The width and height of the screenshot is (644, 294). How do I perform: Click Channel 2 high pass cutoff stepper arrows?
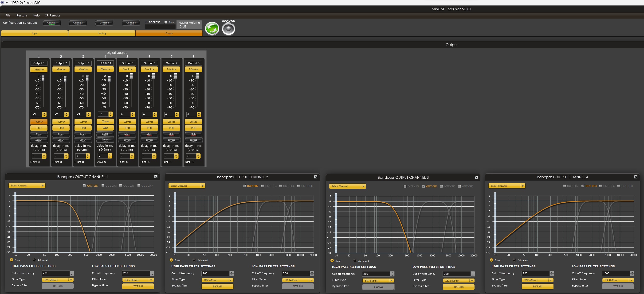(x=232, y=274)
